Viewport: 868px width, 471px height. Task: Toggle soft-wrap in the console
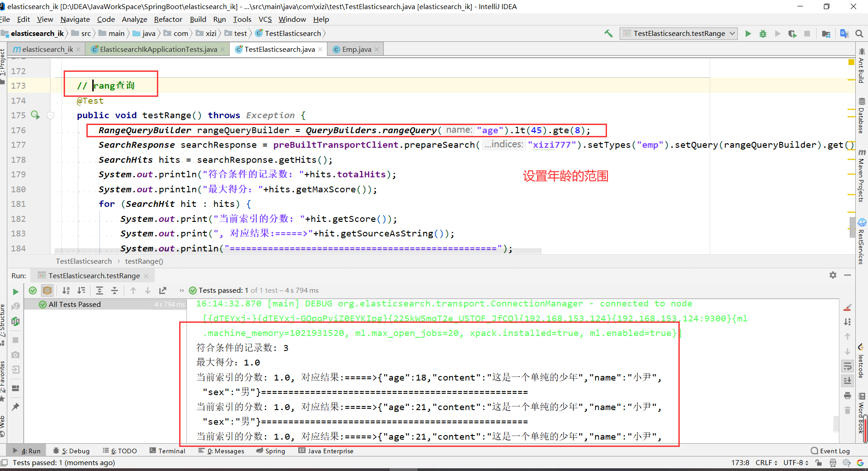(848, 366)
